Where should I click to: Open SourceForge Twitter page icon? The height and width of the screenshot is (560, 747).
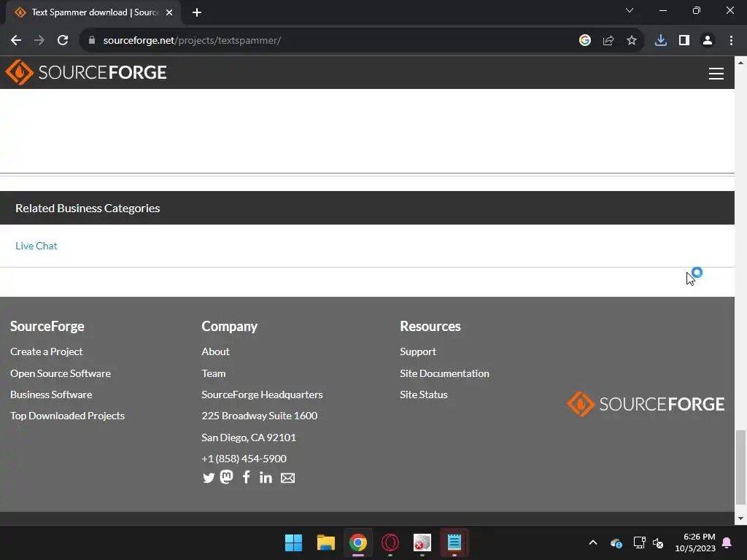point(208,478)
